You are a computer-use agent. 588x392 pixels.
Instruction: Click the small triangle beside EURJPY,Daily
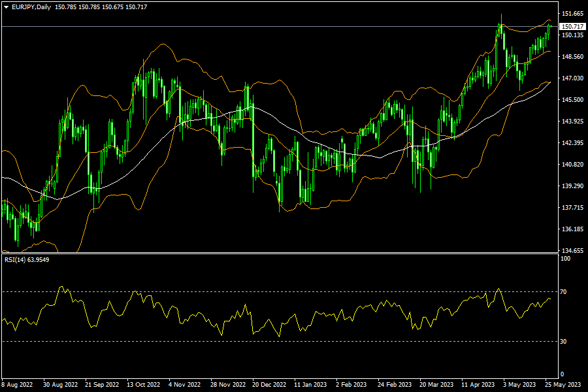tap(6, 7)
